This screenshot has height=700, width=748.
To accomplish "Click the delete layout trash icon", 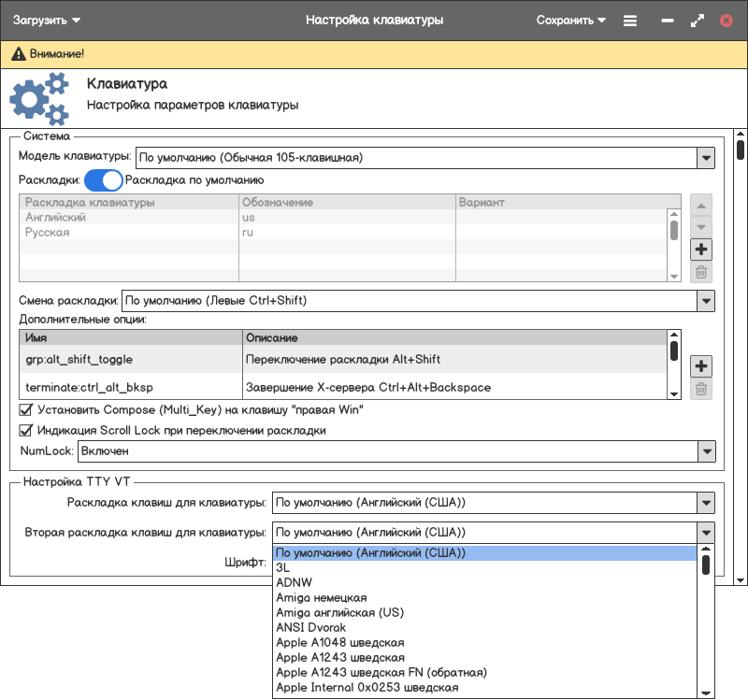I will coord(701,273).
